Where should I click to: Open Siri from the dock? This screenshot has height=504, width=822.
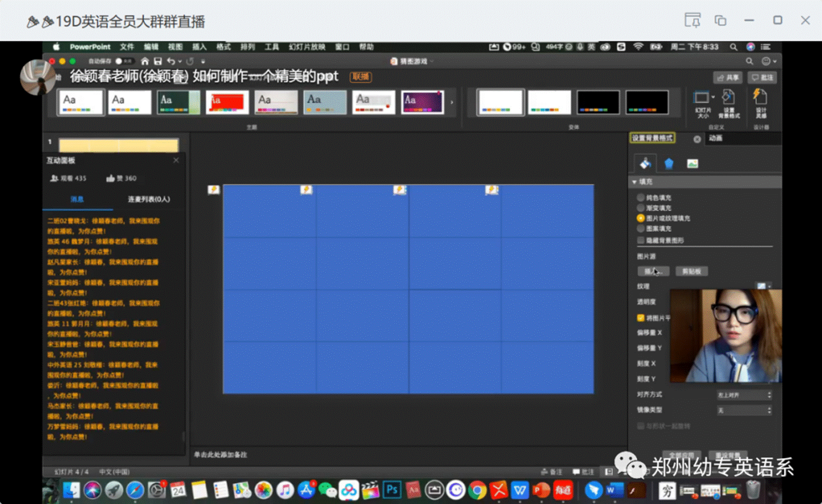coord(92,490)
